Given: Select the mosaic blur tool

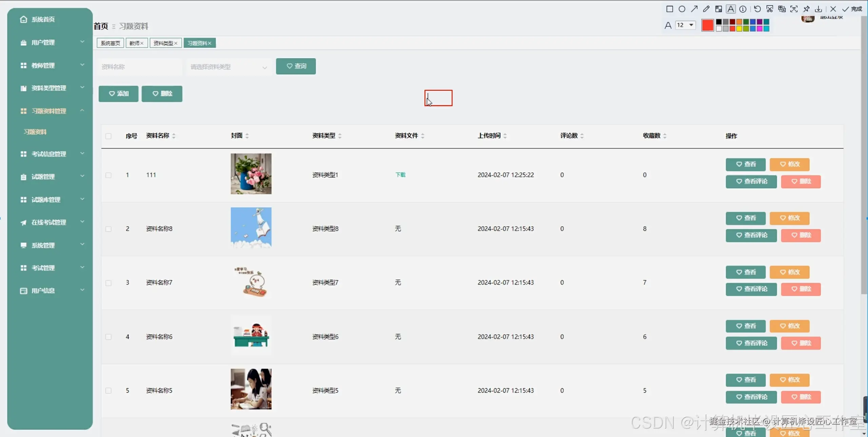Looking at the screenshot, I should pos(718,9).
